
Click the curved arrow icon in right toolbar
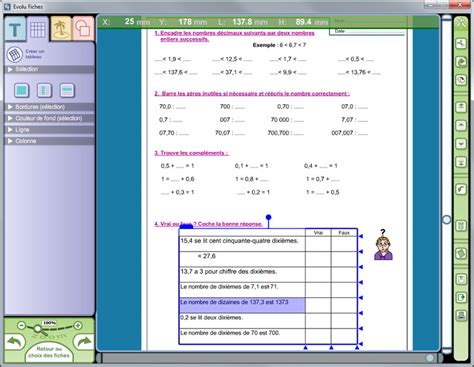(461, 189)
